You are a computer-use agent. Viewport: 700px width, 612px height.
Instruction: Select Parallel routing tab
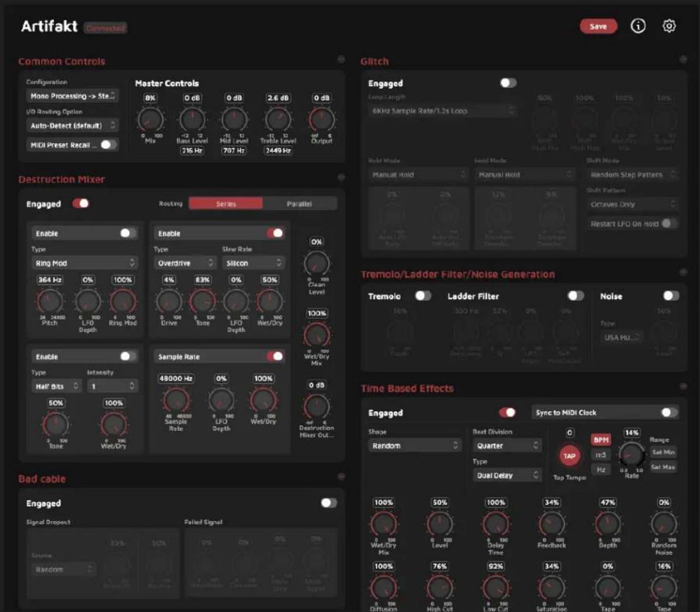(x=300, y=203)
